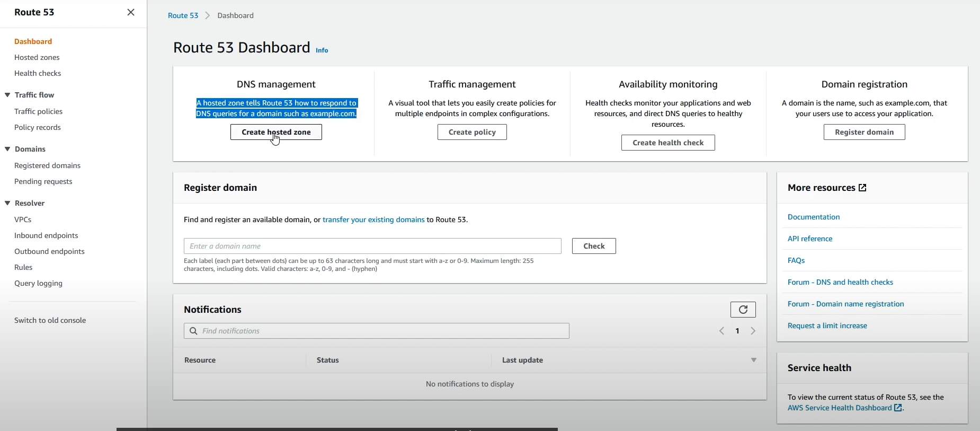980x431 pixels.
Task: Click Create policy button
Action: point(472,132)
